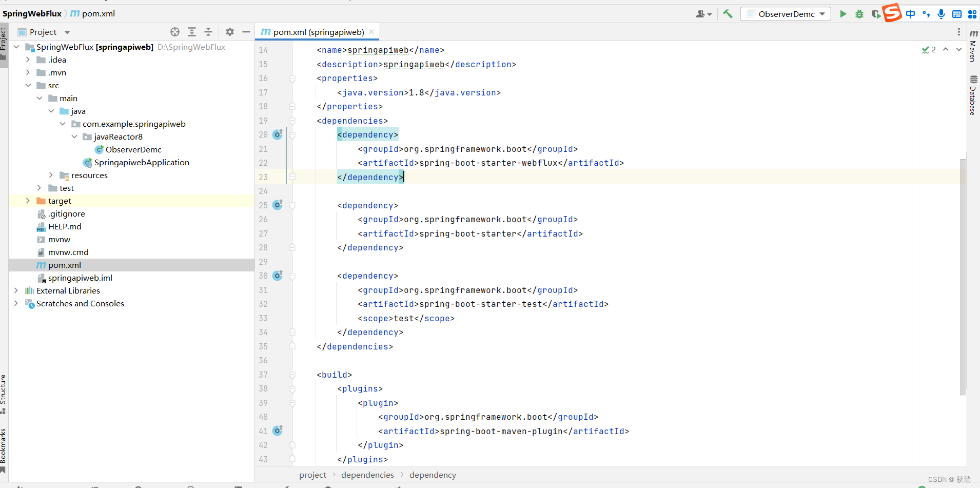Collapse the main folder

40,98
